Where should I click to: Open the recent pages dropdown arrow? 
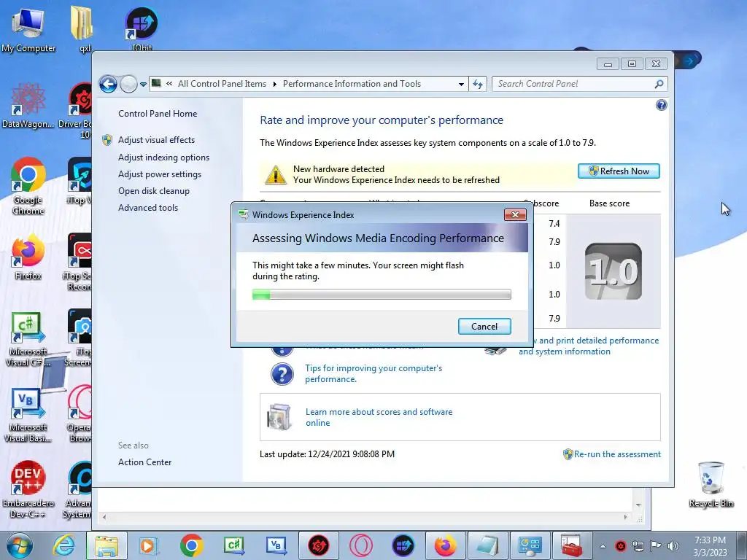point(143,85)
